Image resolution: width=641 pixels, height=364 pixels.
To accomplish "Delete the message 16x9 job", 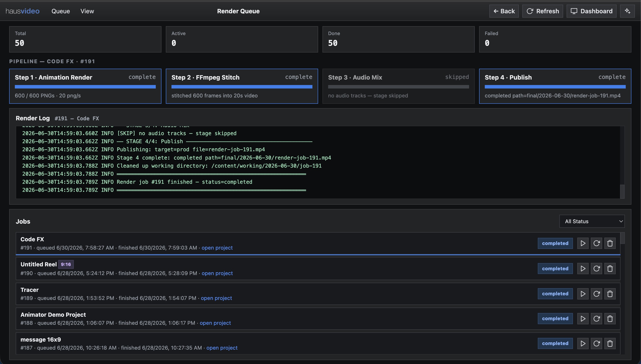I will click(x=610, y=344).
